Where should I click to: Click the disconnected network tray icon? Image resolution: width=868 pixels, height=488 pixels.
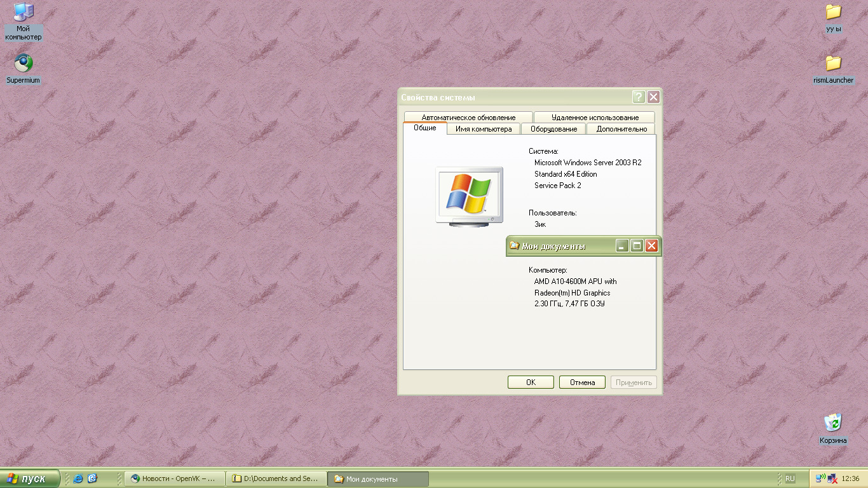coord(831,478)
